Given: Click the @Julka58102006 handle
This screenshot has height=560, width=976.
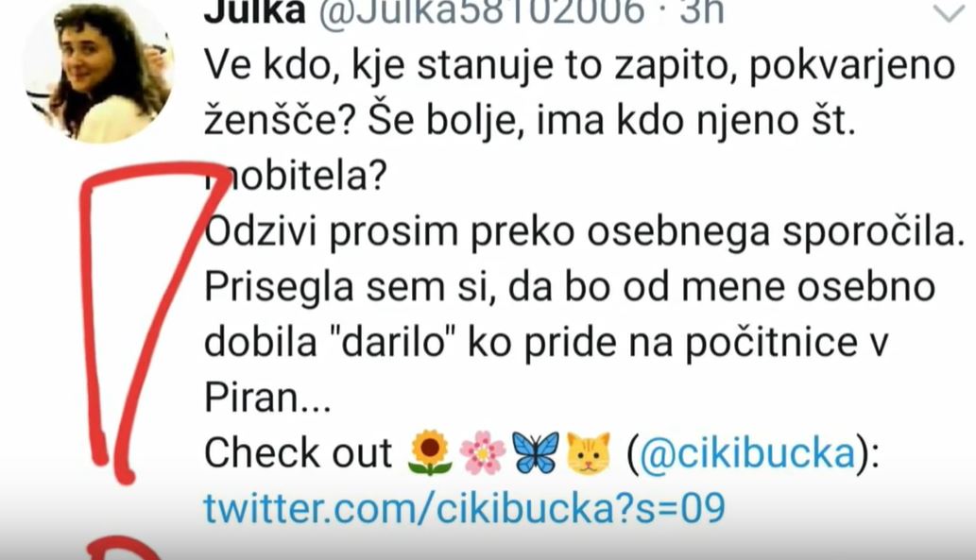Looking at the screenshot, I should (482, 11).
